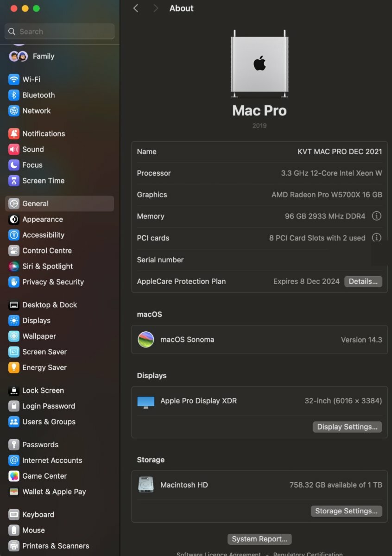Open Mouse settings
The width and height of the screenshot is (392, 556).
[59, 531]
